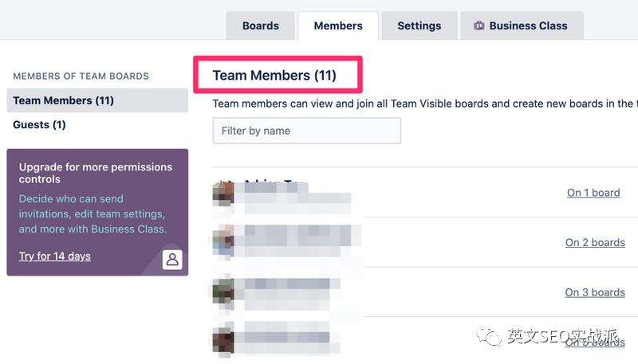Click the Team Members (11) heading
The image size is (638, 364).
click(274, 76)
